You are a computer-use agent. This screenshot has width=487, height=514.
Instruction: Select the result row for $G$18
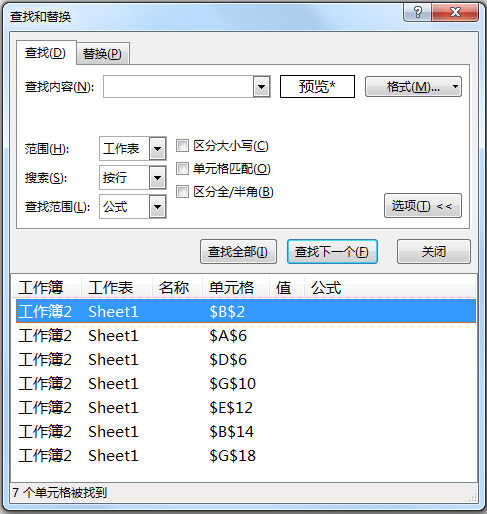(x=246, y=455)
